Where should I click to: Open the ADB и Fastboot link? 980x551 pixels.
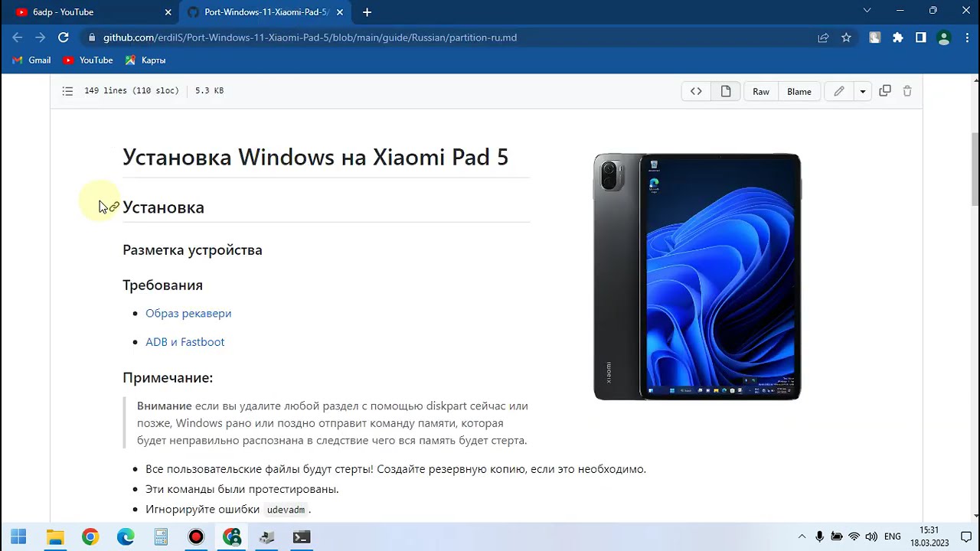tap(185, 342)
